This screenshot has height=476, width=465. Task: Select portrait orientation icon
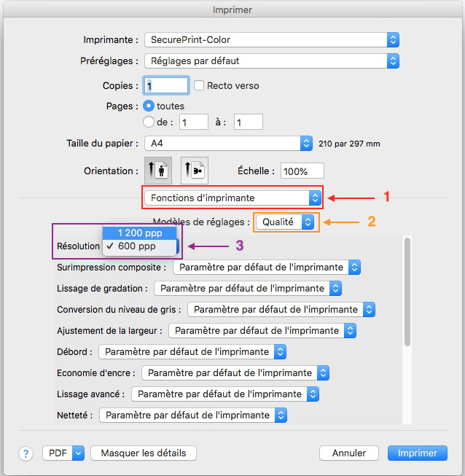158,171
